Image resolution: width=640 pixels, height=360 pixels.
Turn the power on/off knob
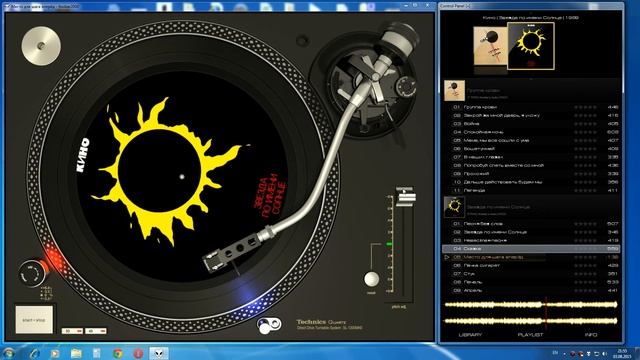[x=32, y=273]
